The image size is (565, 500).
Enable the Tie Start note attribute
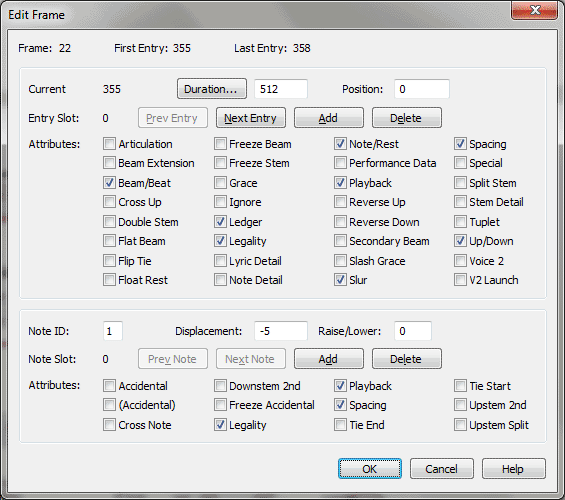pos(460,386)
